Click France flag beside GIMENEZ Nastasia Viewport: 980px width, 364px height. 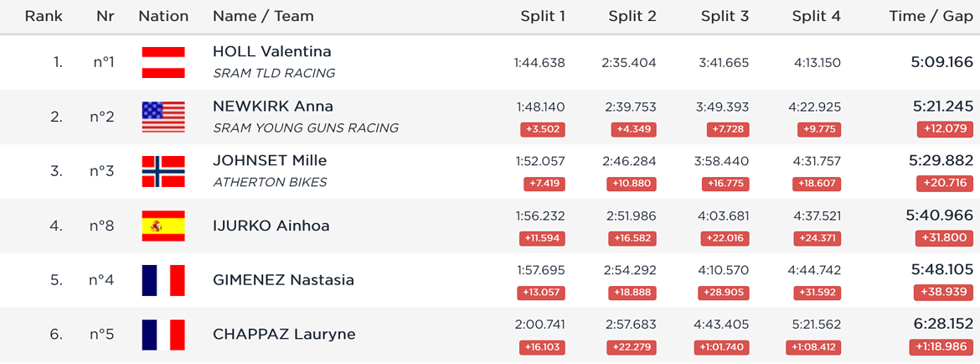tap(163, 280)
